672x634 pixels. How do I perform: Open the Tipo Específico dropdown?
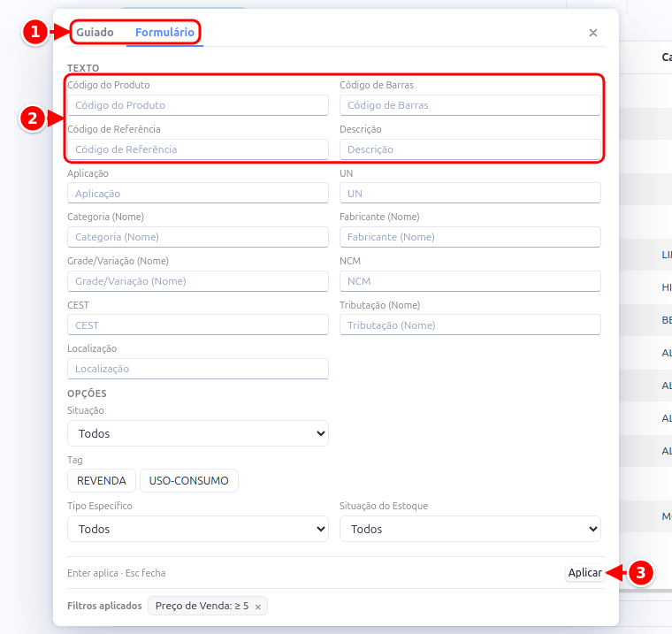(198, 529)
